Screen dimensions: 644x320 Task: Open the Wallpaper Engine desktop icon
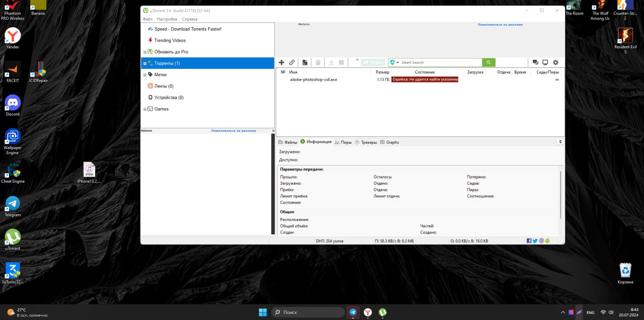(x=13, y=141)
